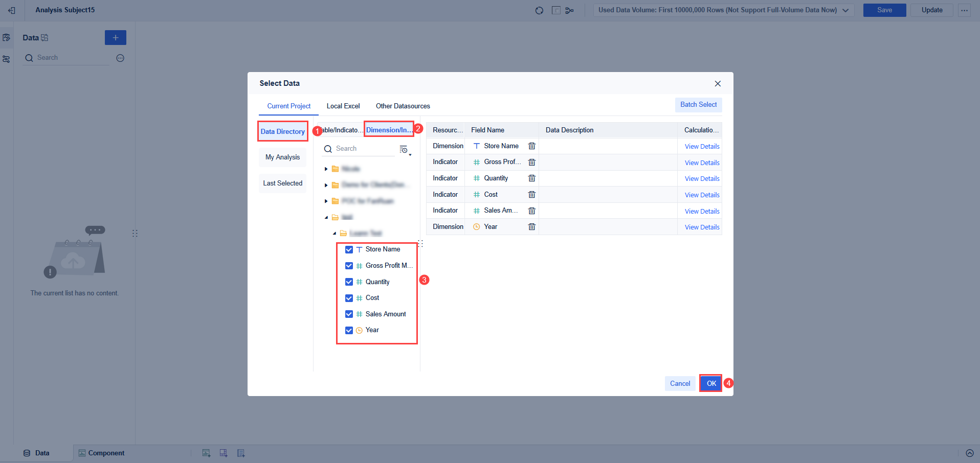The height and width of the screenshot is (463, 980).
Task: Collapse the fourth open folder in tree
Action: [326, 217]
